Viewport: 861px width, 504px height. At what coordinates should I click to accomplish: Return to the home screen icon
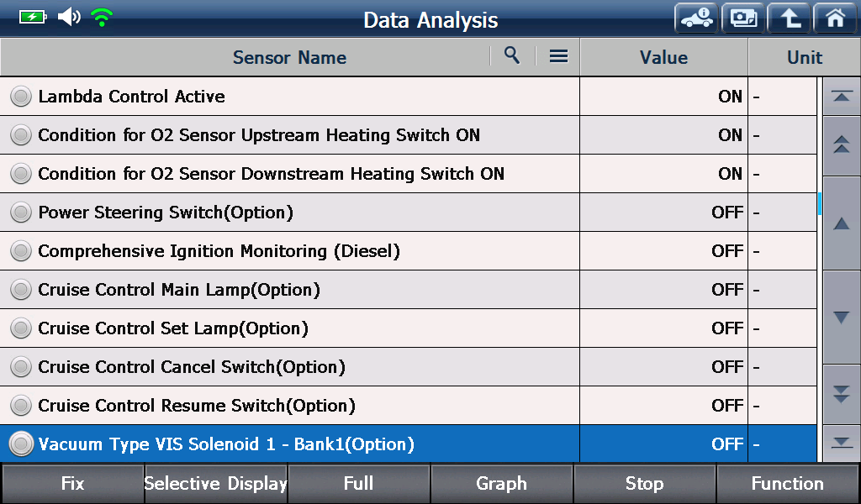[835, 18]
